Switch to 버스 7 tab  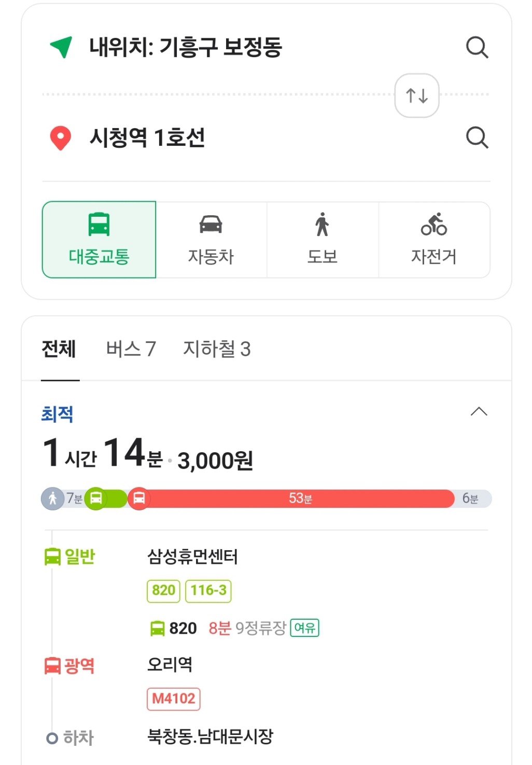[131, 349]
